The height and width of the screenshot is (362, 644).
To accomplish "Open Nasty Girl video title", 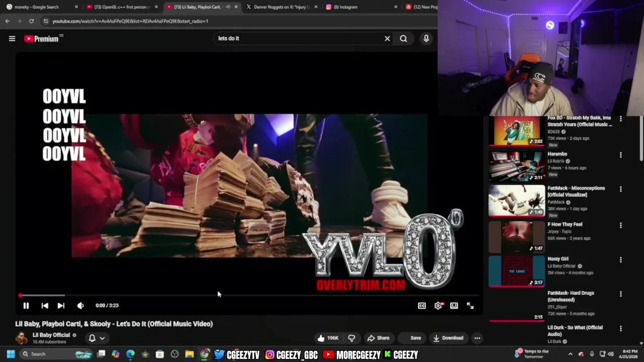I will pos(558,259).
